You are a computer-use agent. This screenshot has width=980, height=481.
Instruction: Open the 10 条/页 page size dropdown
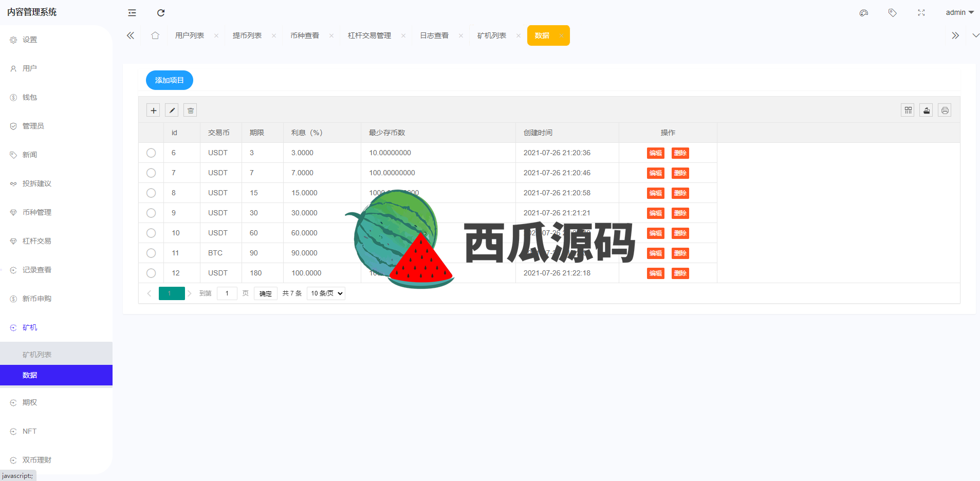pos(326,293)
